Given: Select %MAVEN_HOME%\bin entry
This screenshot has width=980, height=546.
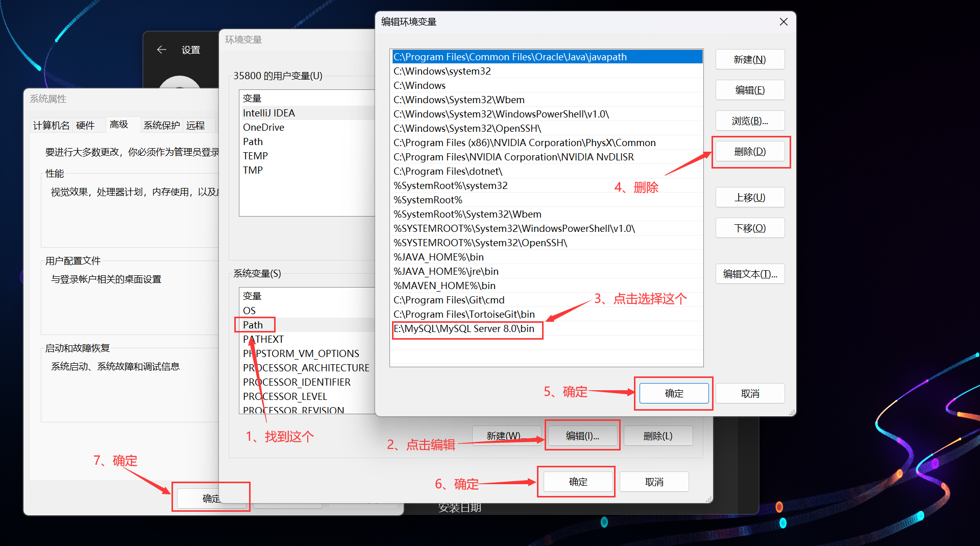Looking at the screenshot, I should tap(547, 286).
